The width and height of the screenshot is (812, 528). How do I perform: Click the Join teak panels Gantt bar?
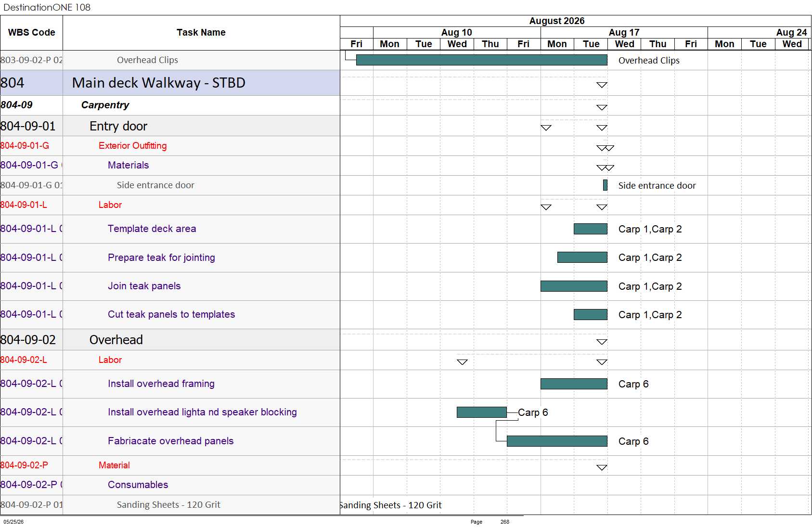tap(574, 286)
